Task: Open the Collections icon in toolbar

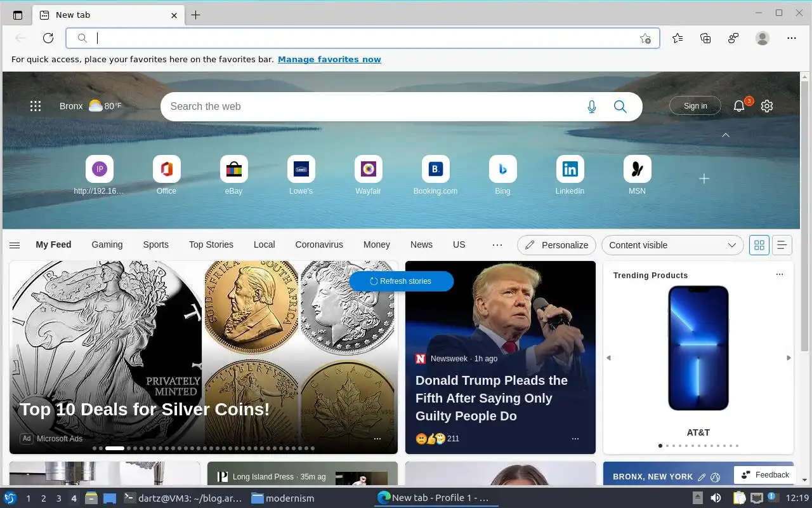Action: (x=705, y=38)
